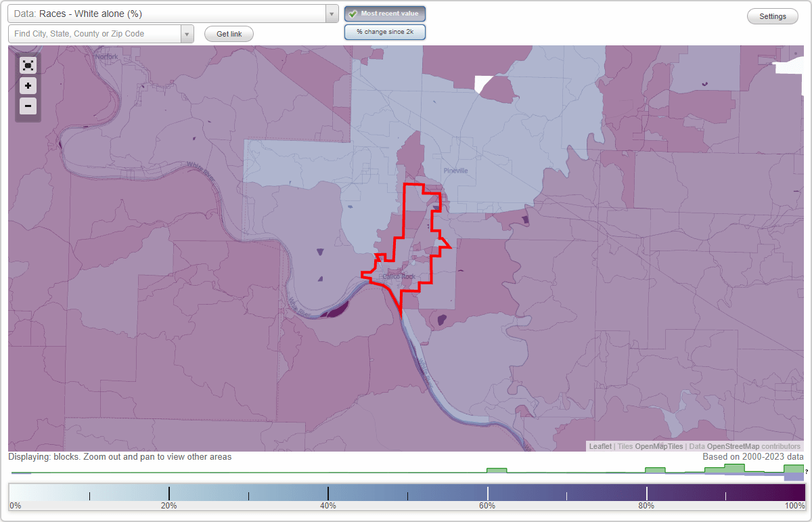Zoom out with the minus icon
Viewport: 812px width, 522px height.
(x=28, y=106)
